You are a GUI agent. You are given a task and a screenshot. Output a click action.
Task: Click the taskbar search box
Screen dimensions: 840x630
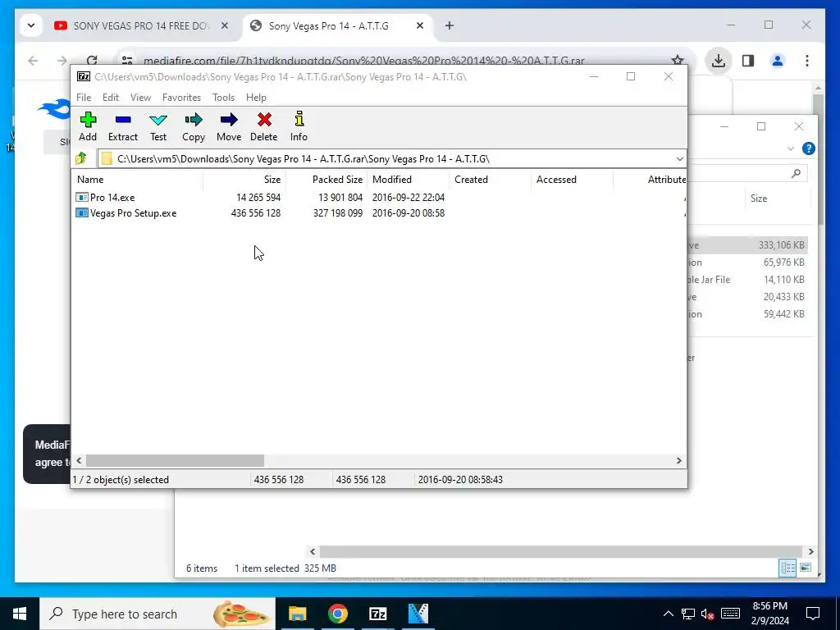coord(157,614)
